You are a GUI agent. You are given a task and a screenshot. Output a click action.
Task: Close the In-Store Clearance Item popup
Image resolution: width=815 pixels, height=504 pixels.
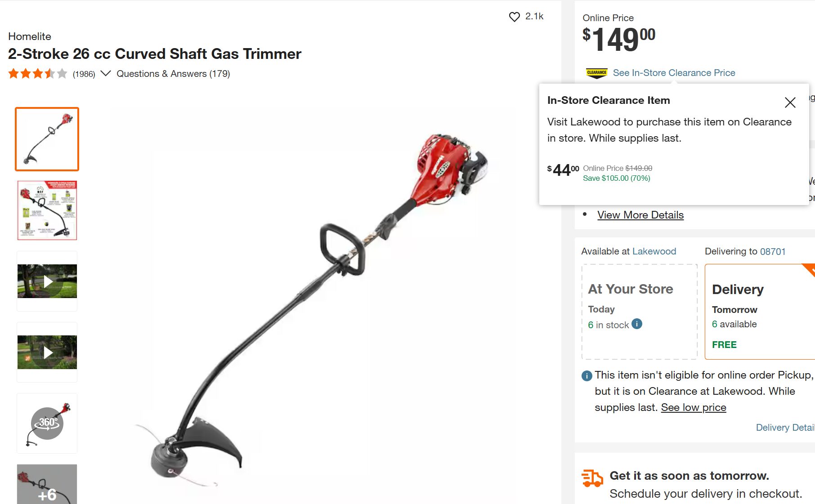[790, 103]
